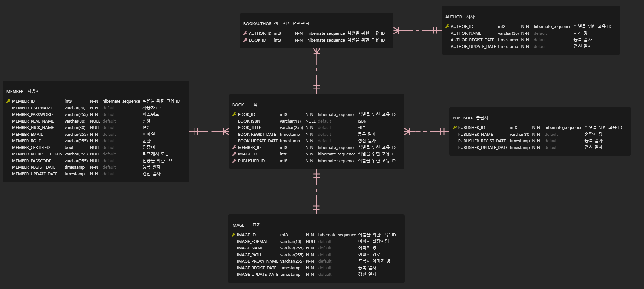This screenshot has height=289, width=644.
Task: Click hibernate_sequence default of PUBLISHER_ID in PUBLISHER
Action: coord(563,127)
